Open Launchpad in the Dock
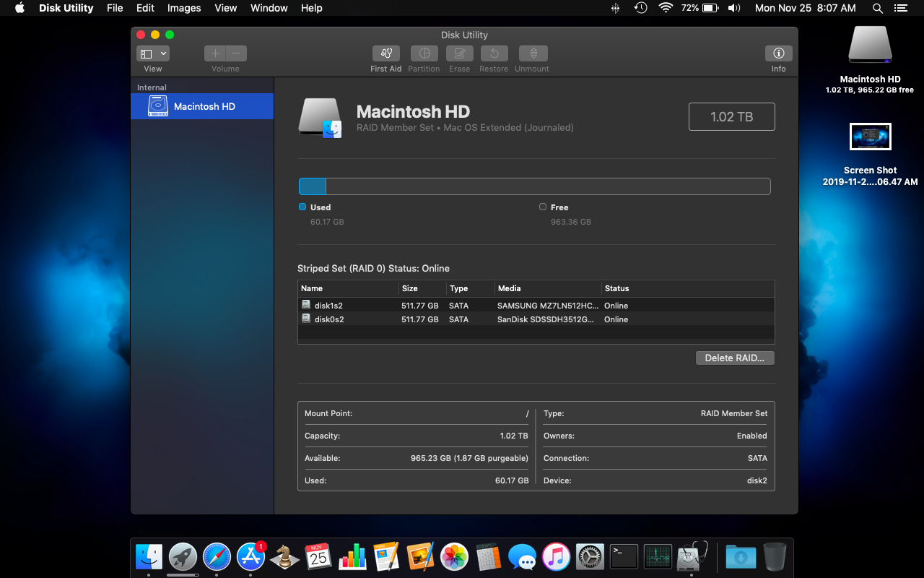The height and width of the screenshot is (578, 924). 183,556
